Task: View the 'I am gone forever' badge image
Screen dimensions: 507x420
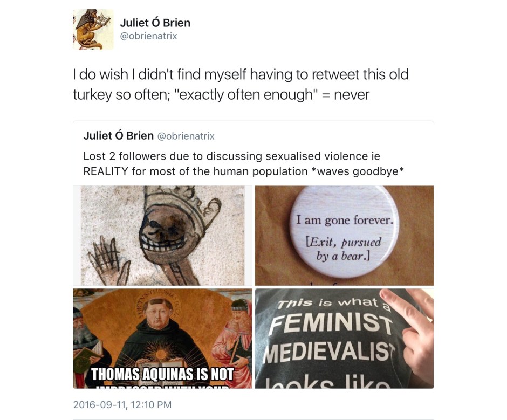Action: (x=344, y=236)
